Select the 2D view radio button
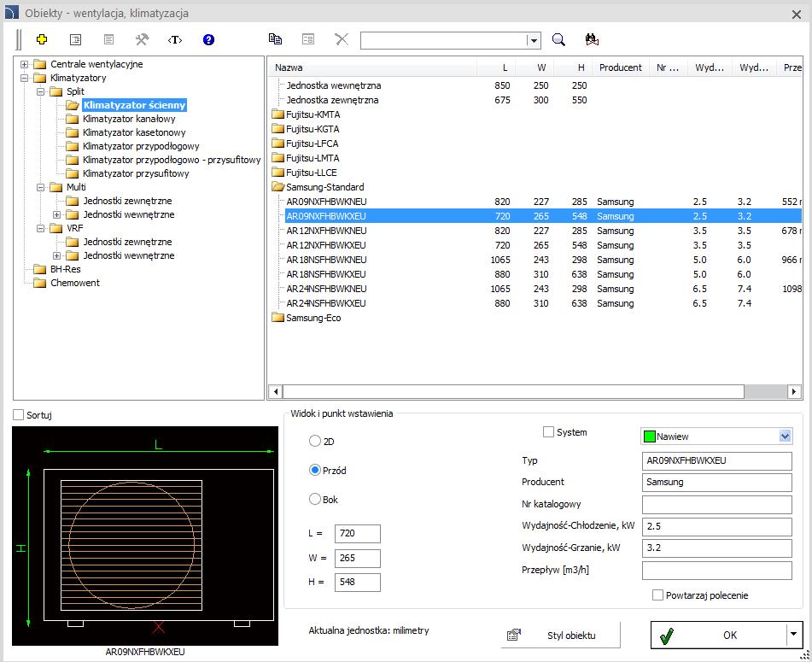Screen dimensions: 812x662 (x=315, y=442)
